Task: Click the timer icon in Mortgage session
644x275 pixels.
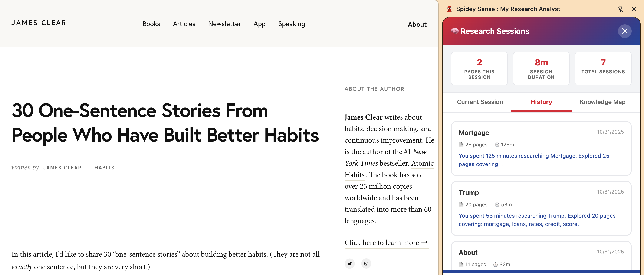Action: pos(497,145)
